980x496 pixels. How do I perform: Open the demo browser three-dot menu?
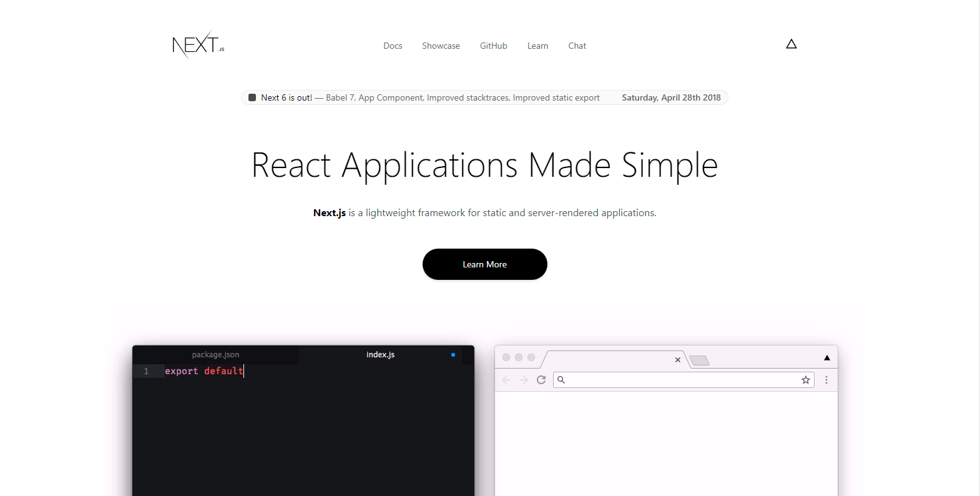[x=826, y=380]
